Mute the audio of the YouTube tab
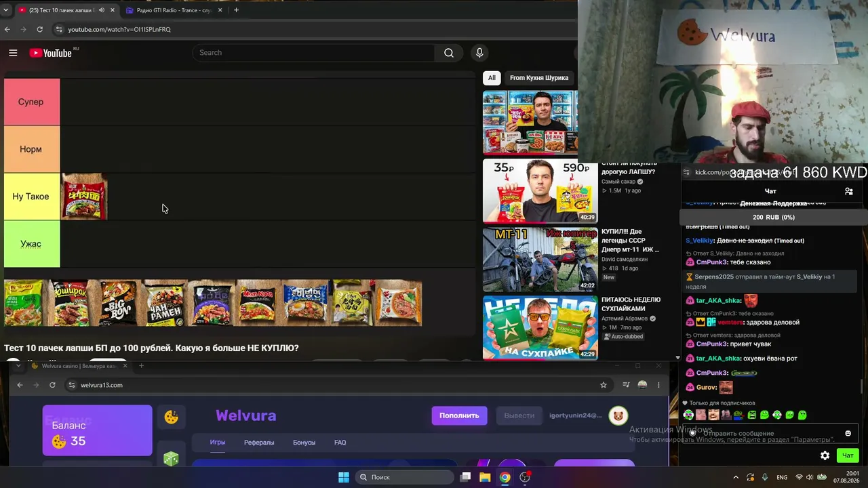 tap(101, 10)
